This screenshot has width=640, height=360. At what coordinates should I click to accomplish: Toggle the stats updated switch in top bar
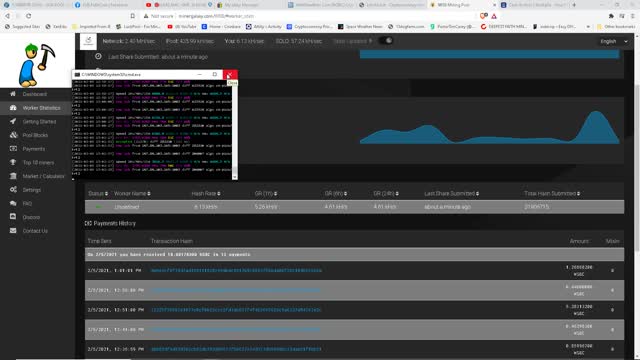click(385, 41)
